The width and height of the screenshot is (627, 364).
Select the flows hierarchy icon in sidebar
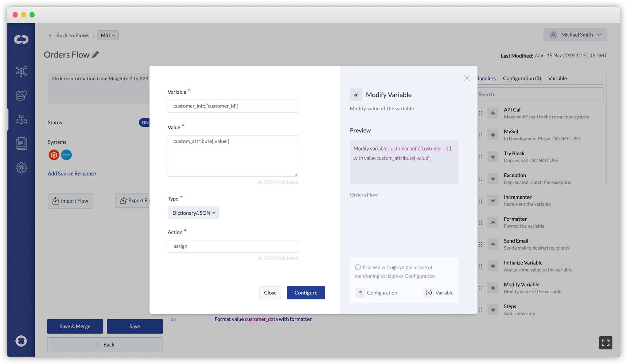coord(21,120)
